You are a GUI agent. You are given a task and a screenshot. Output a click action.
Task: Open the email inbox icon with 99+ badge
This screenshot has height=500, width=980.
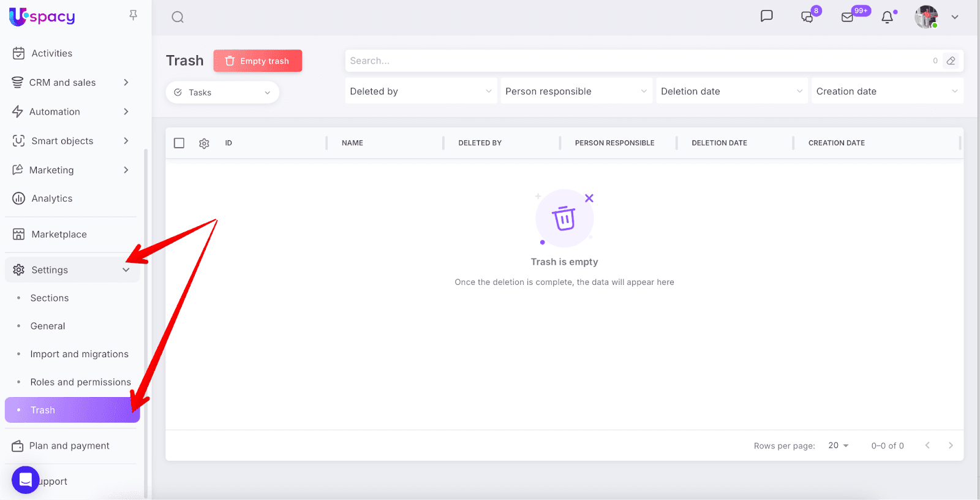click(x=848, y=17)
